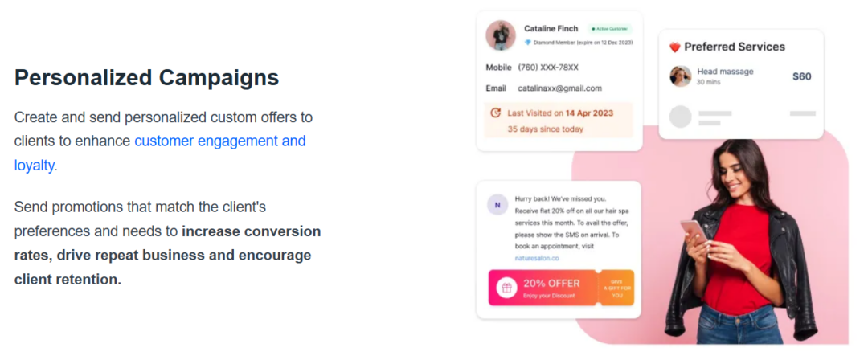Open the naturesalon.co link
Image resolution: width=868 pixels, height=356 pixels.
point(538,258)
